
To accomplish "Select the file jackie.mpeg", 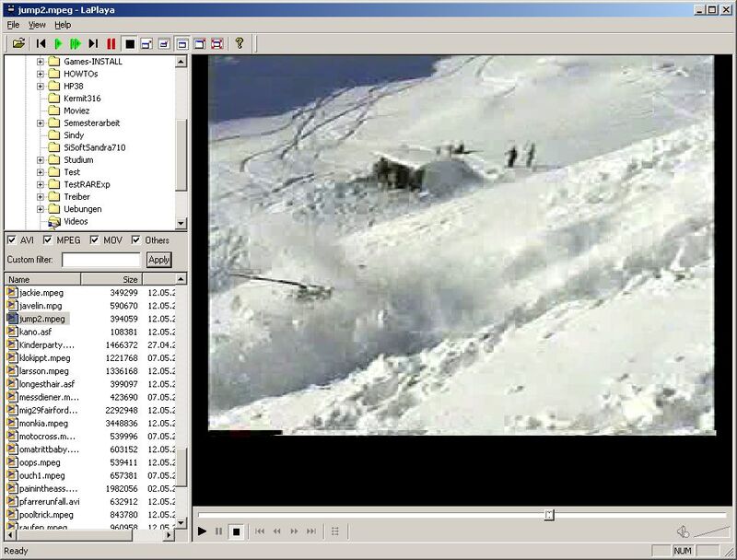I will [x=41, y=293].
